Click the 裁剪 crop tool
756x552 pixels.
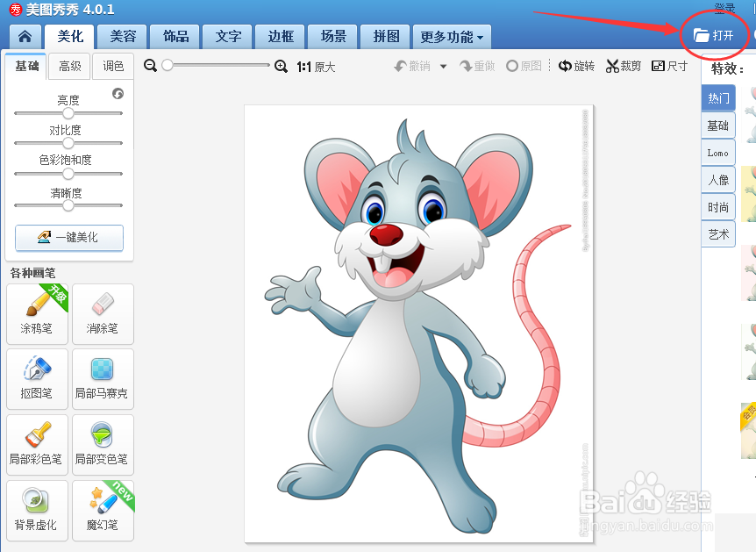pos(624,66)
